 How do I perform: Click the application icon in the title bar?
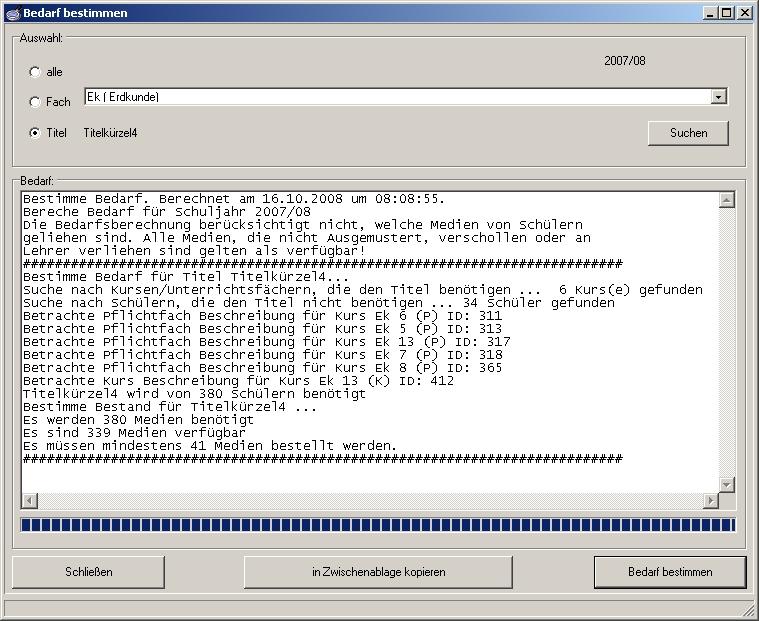[x=12, y=12]
